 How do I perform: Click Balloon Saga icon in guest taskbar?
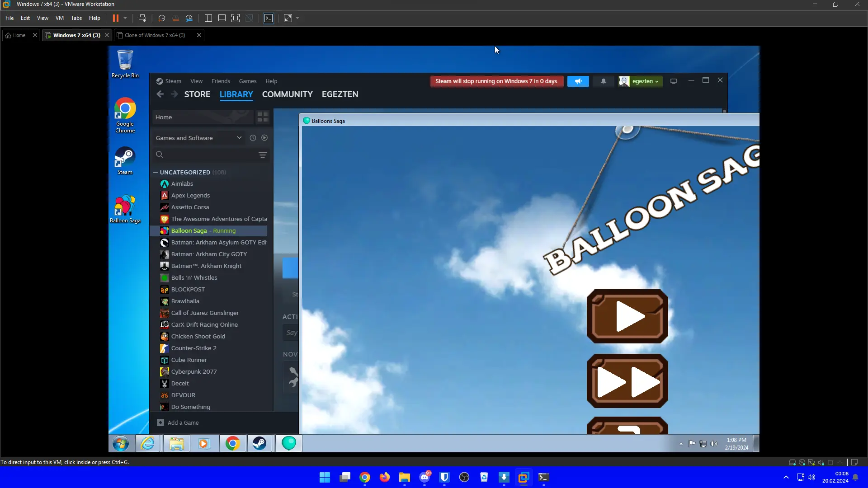[x=289, y=444]
